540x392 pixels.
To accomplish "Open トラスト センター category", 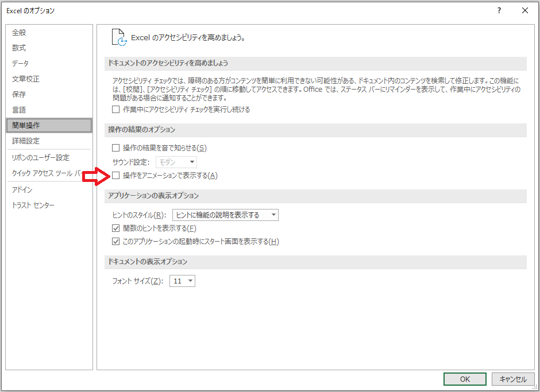I will (x=49, y=205).
